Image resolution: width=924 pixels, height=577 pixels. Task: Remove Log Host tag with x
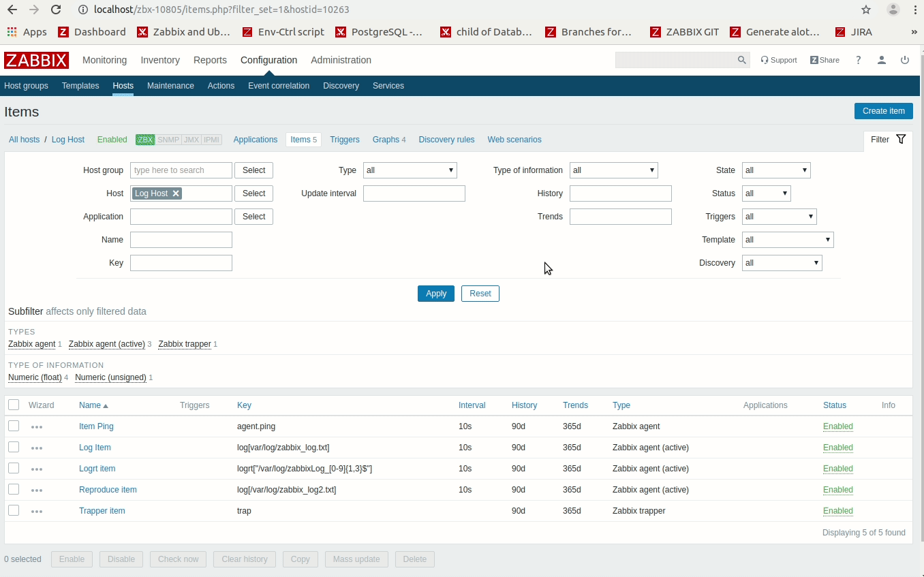(176, 193)
